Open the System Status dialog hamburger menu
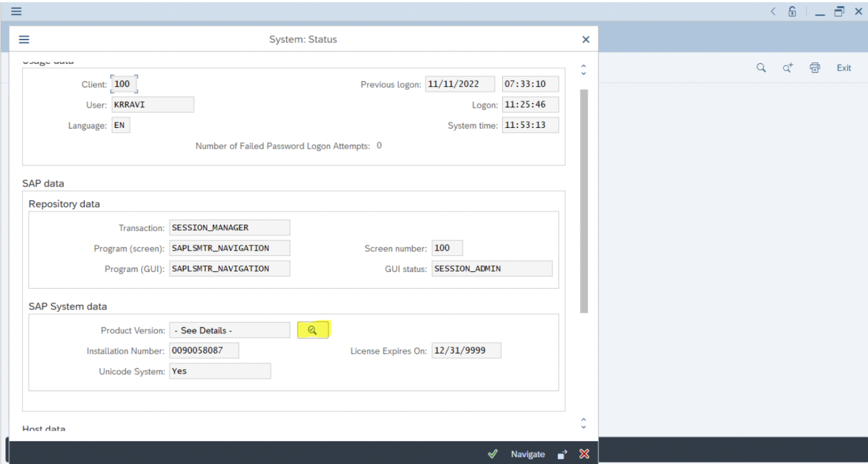This screenshot has width=868, height=464. coord(24,39)
